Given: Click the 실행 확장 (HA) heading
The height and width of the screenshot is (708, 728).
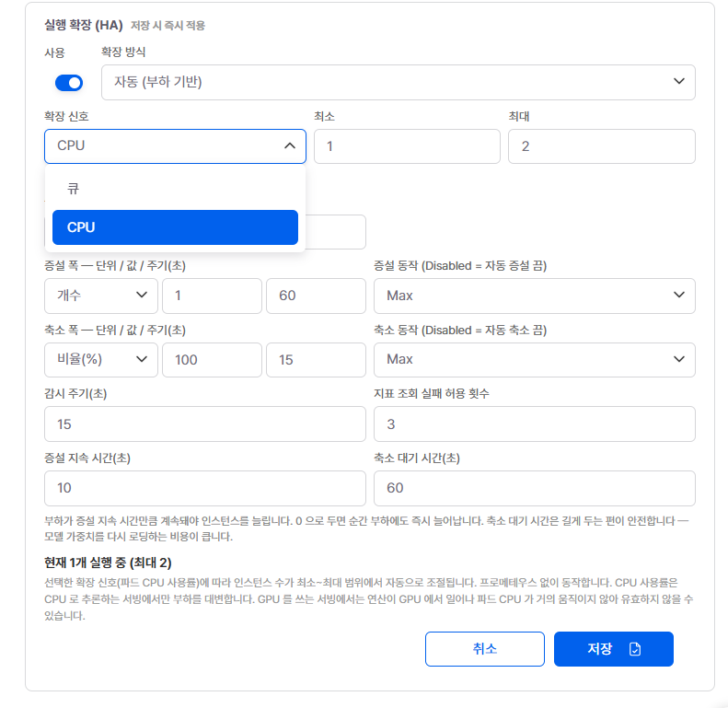Looking at the screenshot, I should 84,25.
